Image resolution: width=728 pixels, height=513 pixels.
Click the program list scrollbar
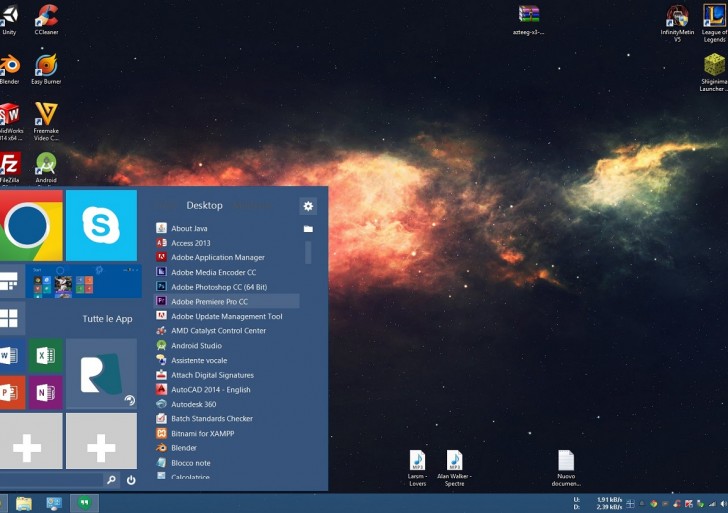308,252
